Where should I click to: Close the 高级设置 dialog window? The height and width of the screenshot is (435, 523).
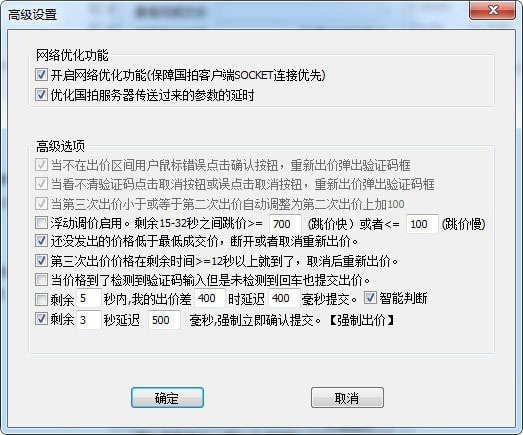click(492, 10)
